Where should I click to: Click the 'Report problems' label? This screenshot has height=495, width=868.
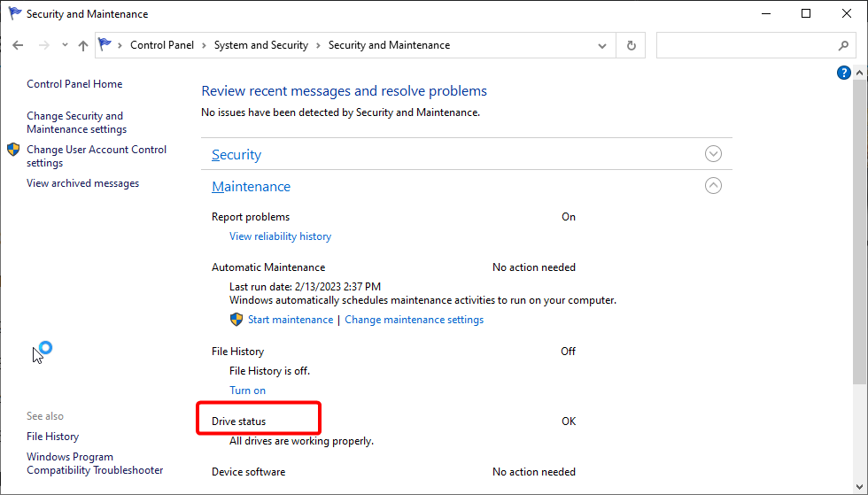[250, 217]
